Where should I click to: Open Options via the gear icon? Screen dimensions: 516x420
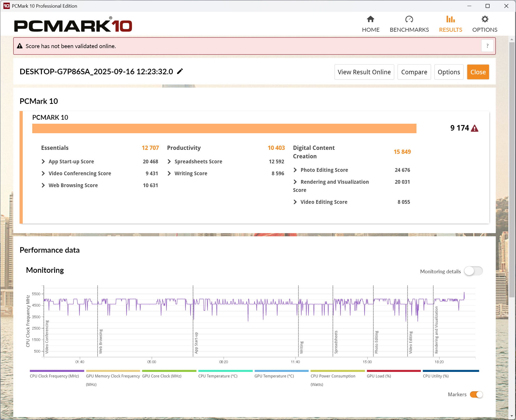pos(485,19)
